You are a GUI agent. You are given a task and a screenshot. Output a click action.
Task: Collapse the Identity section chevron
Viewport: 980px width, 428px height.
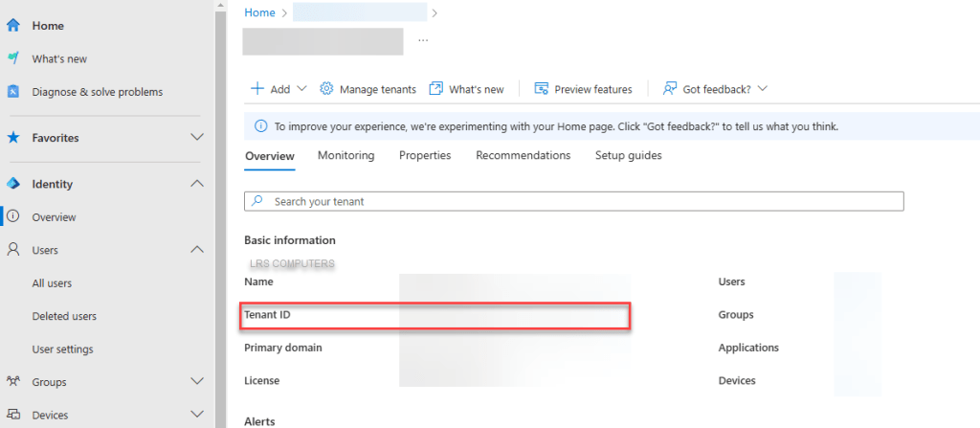pos(197,184)
